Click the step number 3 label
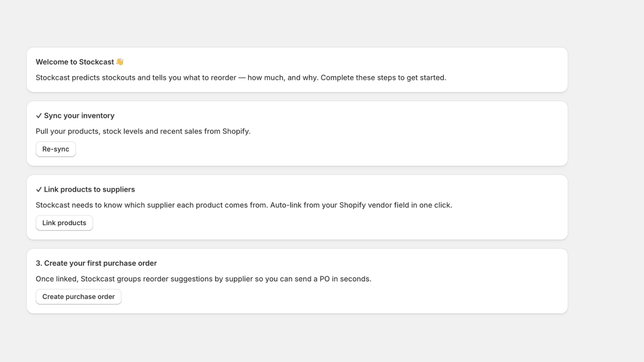Viewport: 644px width, 362px height. tap(39, 263)
